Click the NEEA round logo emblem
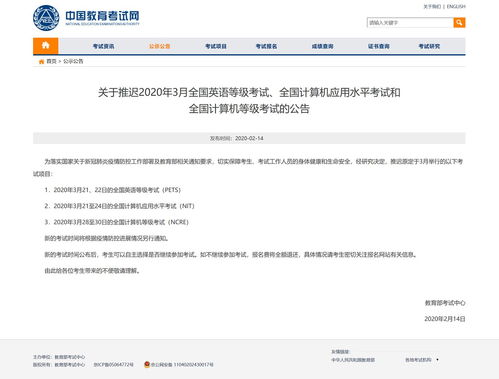499x379 pixels. pyautogui.click(x=46, y=18)
